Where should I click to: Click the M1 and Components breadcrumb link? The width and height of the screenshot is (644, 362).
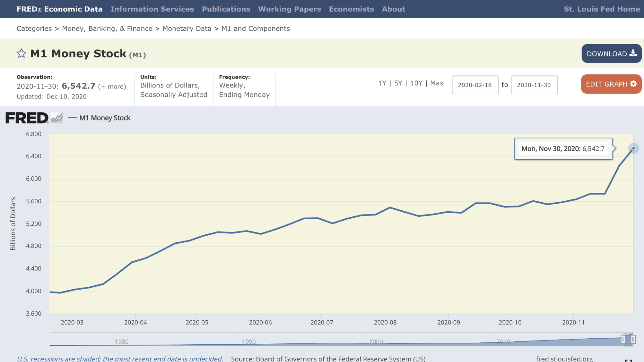coord(256,28)
